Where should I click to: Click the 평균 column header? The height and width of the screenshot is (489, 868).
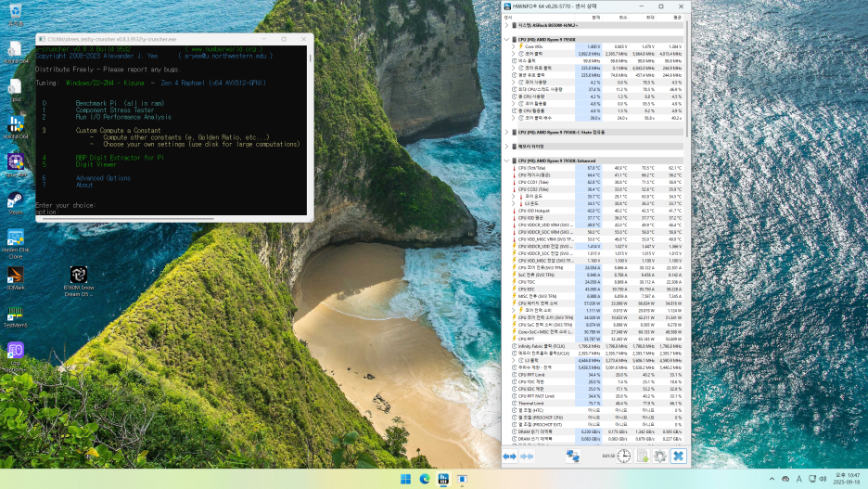click(x=670, y=18)
